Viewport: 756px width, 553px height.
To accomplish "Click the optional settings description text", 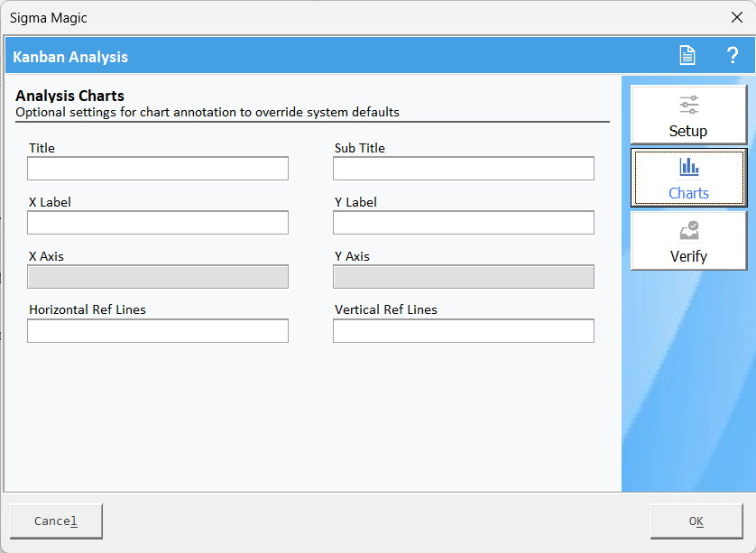I will [207, 113].
